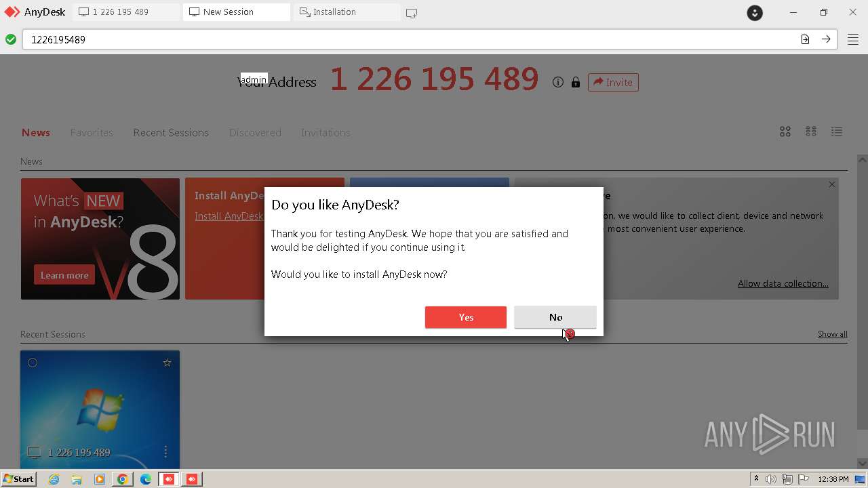This screenshot has height=488, width=868.
Task: Click the volume speaker tray icon
Action: (x=771, y=479)
